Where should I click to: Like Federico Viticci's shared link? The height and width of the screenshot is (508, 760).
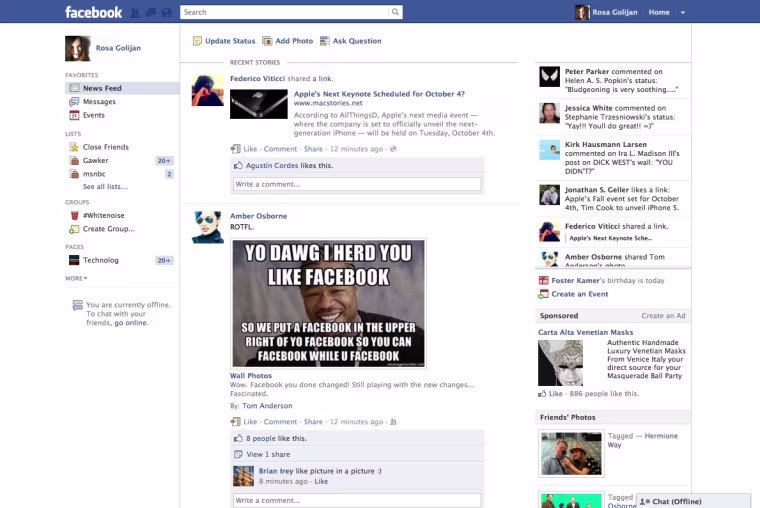tap(250, 149)
